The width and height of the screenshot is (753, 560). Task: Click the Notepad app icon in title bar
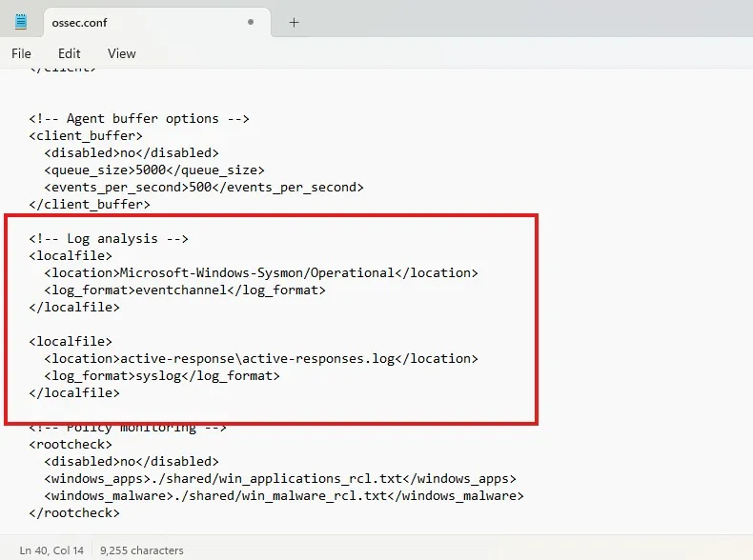pos(21,22)
